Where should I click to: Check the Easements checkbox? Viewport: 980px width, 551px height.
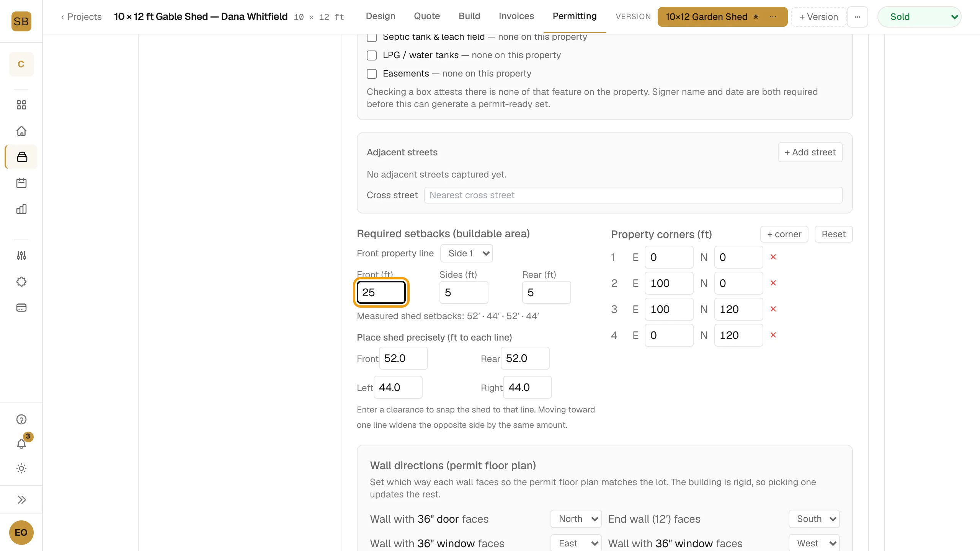coord(372,74)
